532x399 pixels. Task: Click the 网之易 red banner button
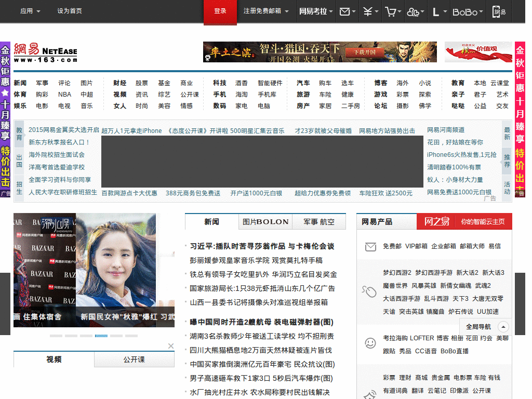point(464,222)
